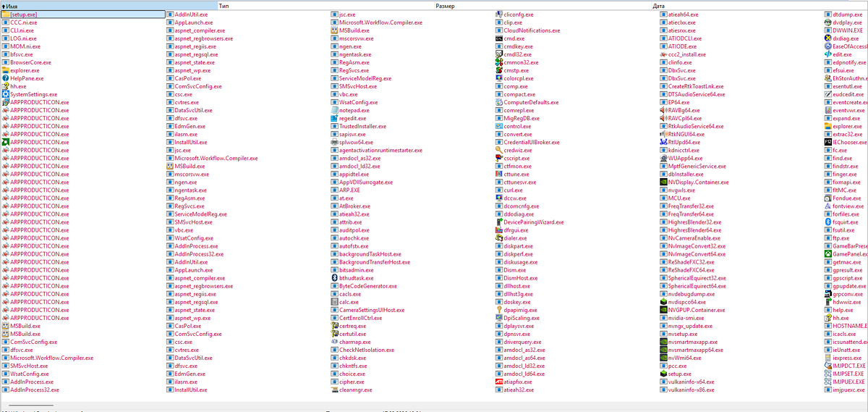The width and height of the screenshot is (868, 412).
Task: Select the file dtdump.exe
Action: click(x=848, y=14)
